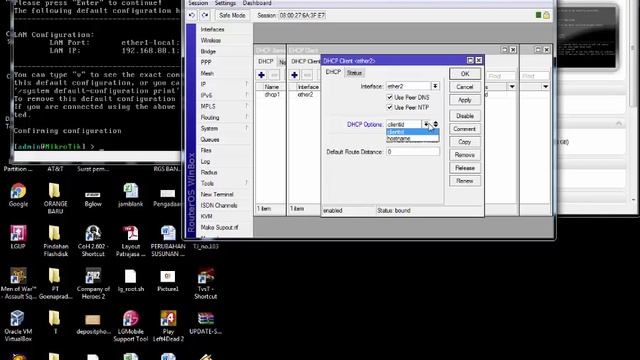Select the Company of Heroes 2 icon
The image size is (640, 360).
(93, 276)
